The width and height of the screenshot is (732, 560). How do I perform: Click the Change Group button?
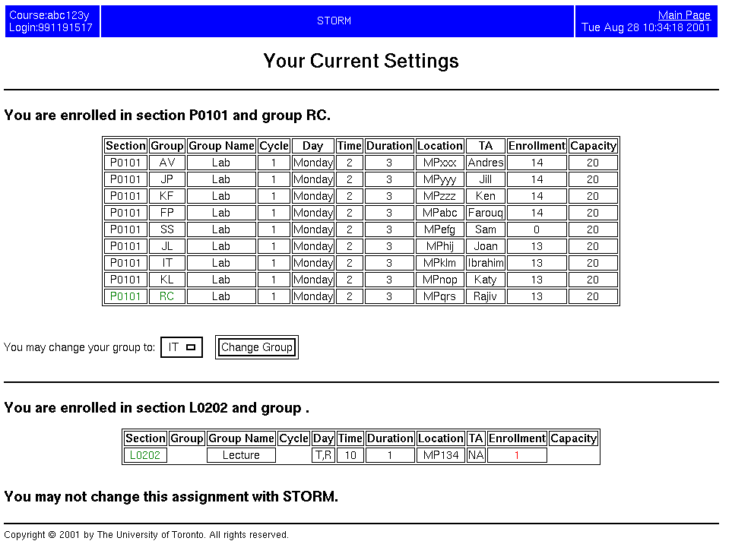click(x=256, y=346)
